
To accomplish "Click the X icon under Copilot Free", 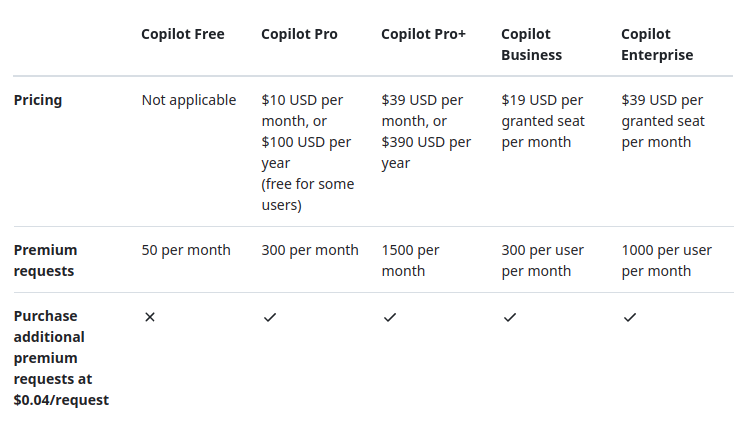I will (x=150, y=317).
